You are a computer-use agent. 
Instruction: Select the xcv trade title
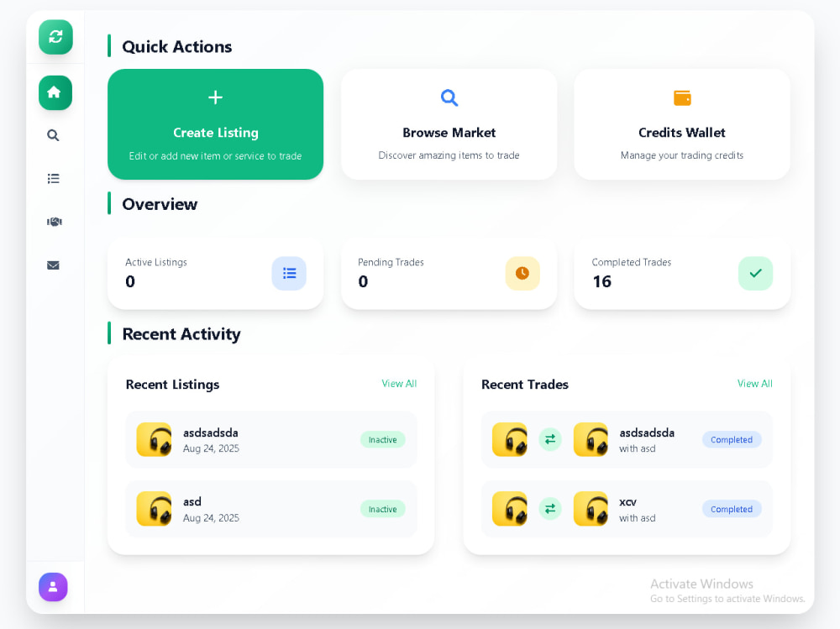[x=627, y=502]
